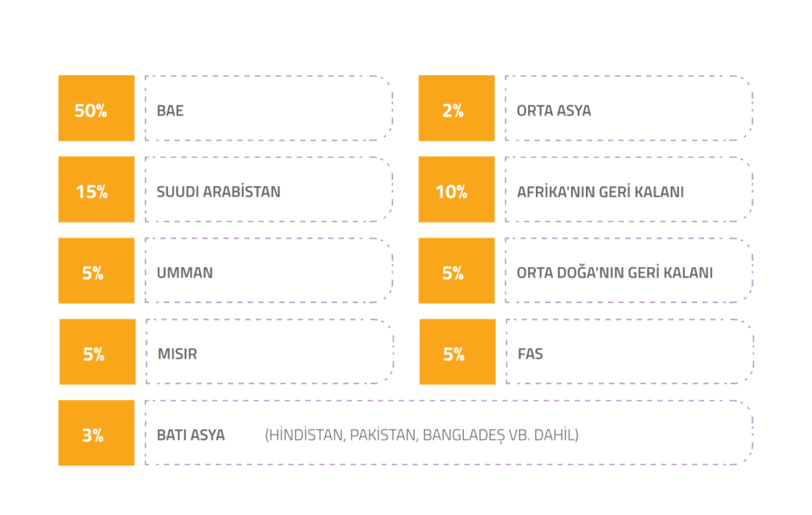Click the 5% box beside MISIR
This screenshot has width=812, height=515.
[x=97, y=353]
